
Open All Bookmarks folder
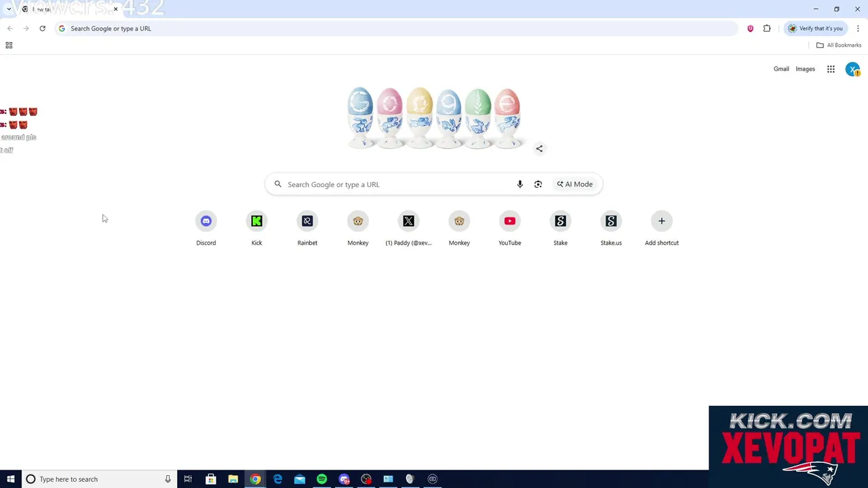(839, 45)
